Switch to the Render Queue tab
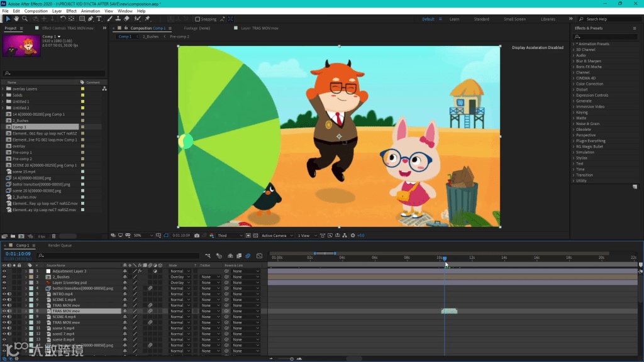Viewport: 644px width, 362px height. [60, 246]
